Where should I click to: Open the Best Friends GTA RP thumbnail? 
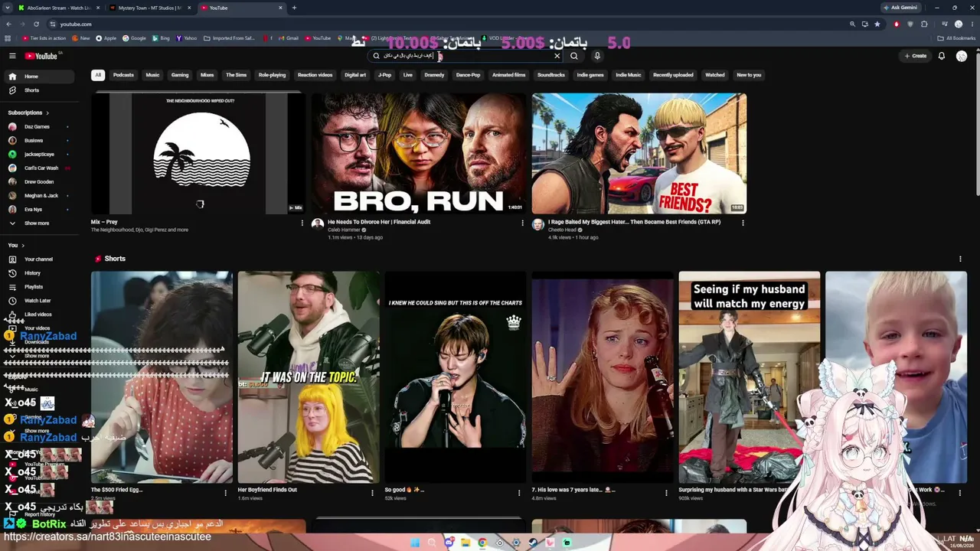[639, 153]
